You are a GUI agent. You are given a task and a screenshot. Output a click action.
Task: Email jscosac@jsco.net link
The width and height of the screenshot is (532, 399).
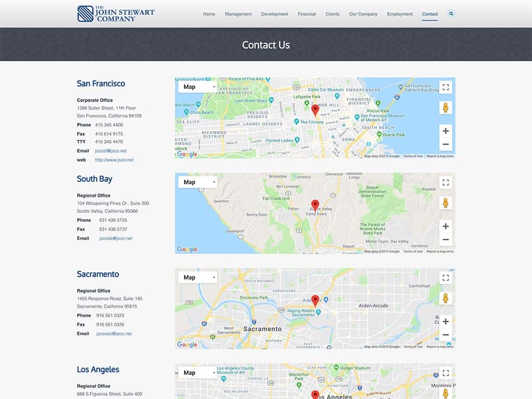pyautogui.click(x=114, y=334)
